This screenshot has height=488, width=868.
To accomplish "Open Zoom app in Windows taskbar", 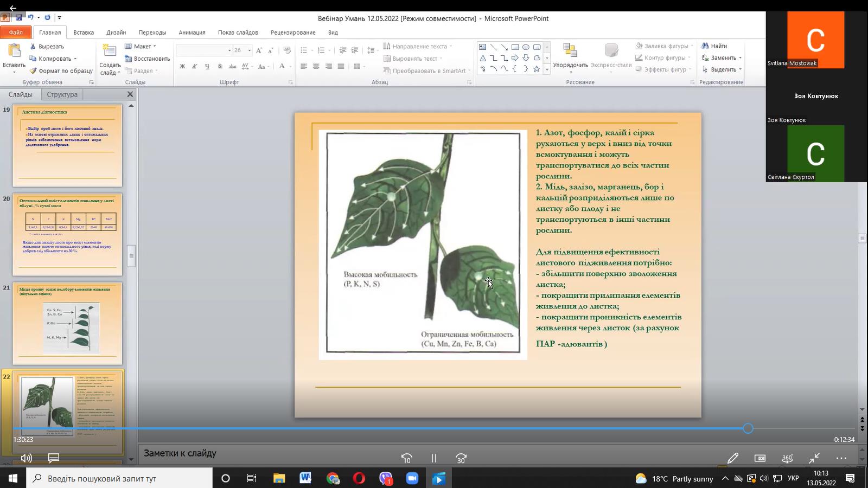I will (x=412, y=478).
